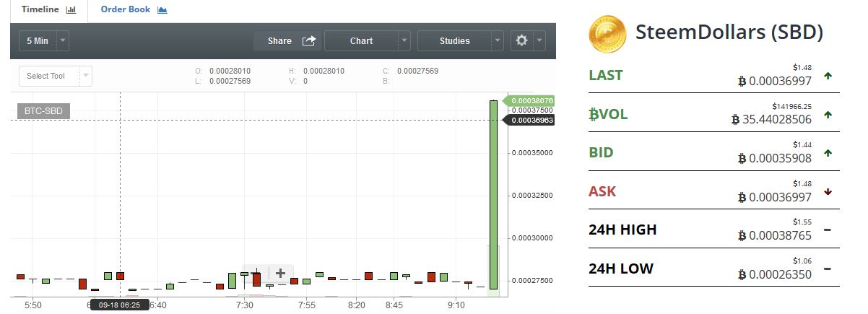Screen dimensions: 868x314
Task: Expand the Studies dropdown arrow
Action: click(x=498, y=41)
